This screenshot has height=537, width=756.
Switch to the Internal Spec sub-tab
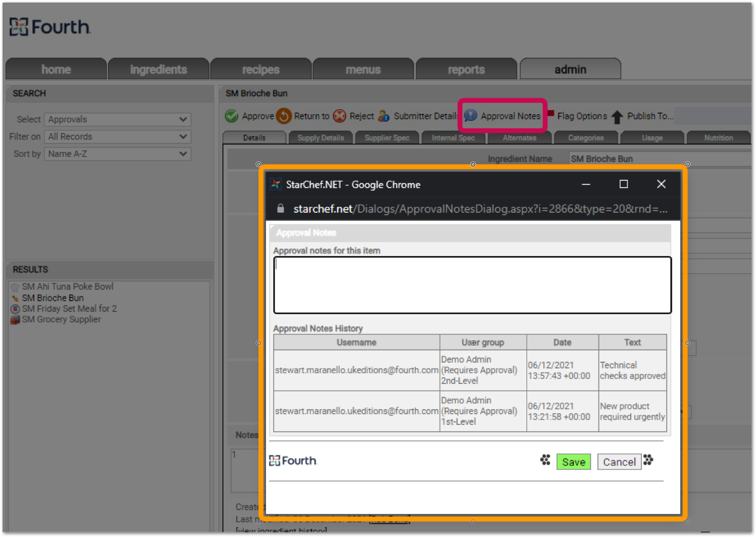pos(453,138)
